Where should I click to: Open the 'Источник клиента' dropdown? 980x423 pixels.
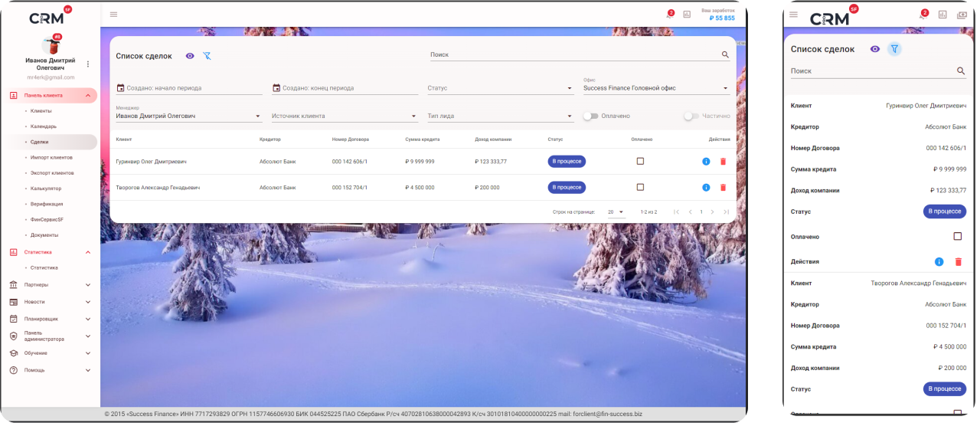(x=345, y=116)
